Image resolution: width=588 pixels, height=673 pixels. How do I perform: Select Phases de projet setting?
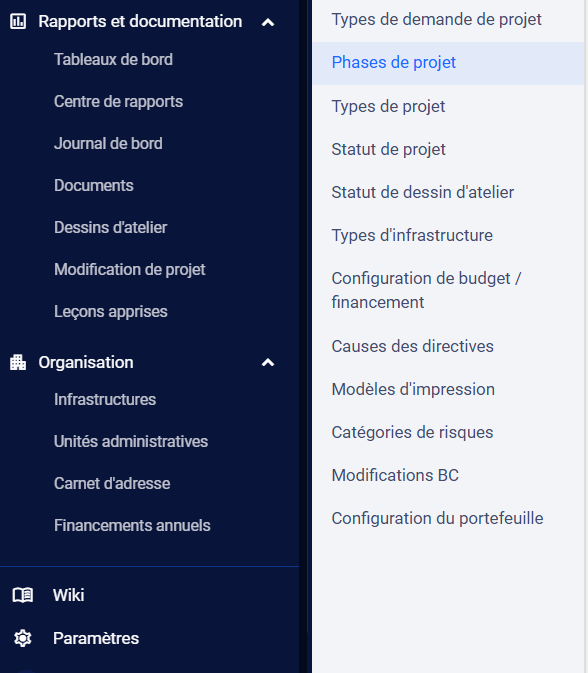pyautogui.click(x=448, y=63)
